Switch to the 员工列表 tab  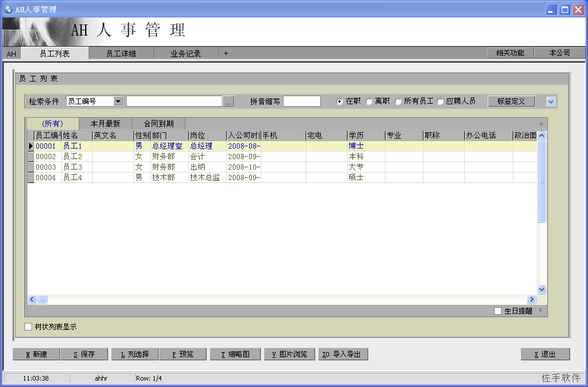tap(55, 53)
